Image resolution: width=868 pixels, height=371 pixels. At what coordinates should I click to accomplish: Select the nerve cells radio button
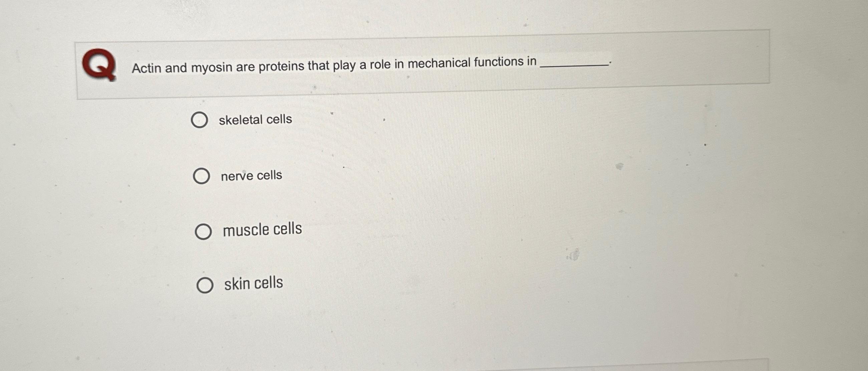202,175
